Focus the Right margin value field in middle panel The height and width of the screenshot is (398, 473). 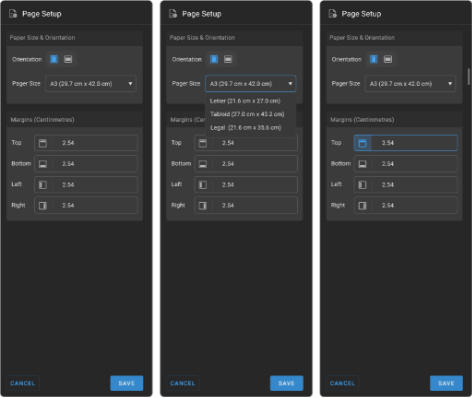(246, 205)
